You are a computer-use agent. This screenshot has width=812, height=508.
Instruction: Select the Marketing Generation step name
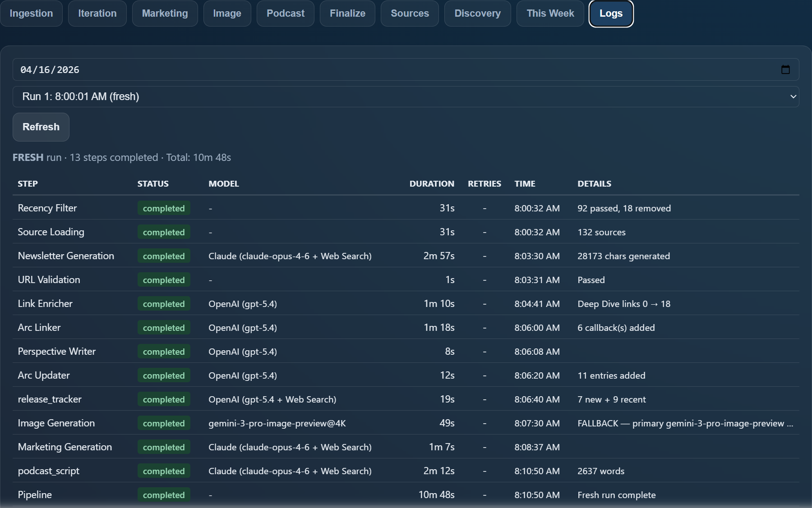click(x=65, y=447)
